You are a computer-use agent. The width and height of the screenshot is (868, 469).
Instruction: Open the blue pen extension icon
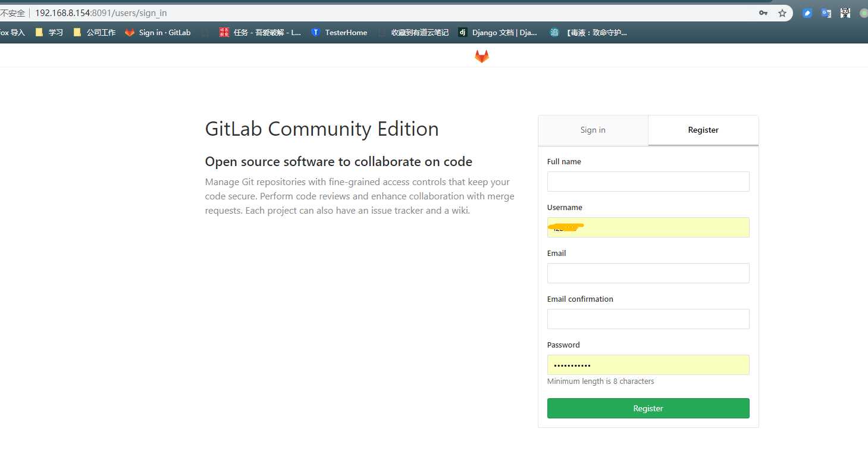[807, 12]
